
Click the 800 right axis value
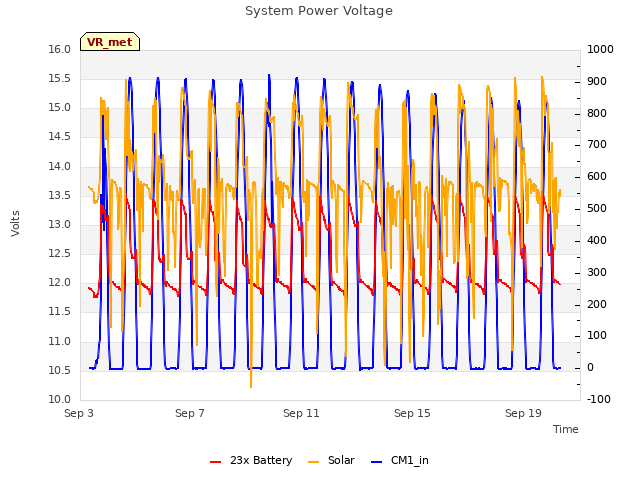click(x=597, y=113)
